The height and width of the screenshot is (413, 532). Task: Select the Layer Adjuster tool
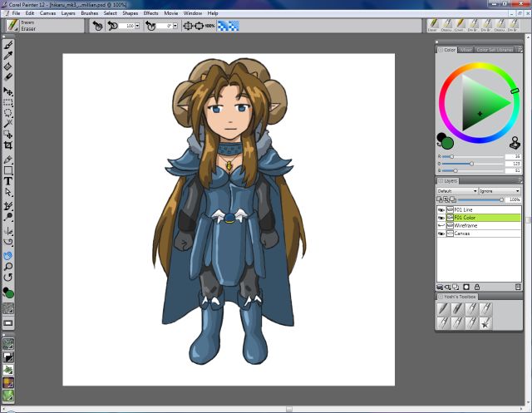[x=8, y=92]
